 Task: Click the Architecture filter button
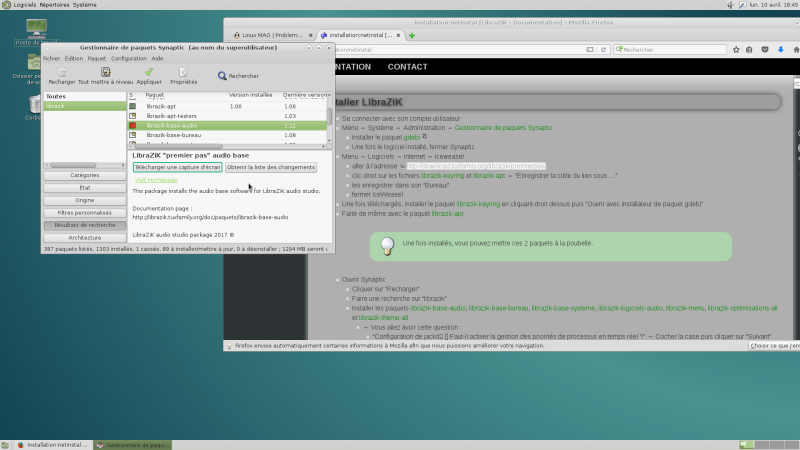[x=85, y=238]
